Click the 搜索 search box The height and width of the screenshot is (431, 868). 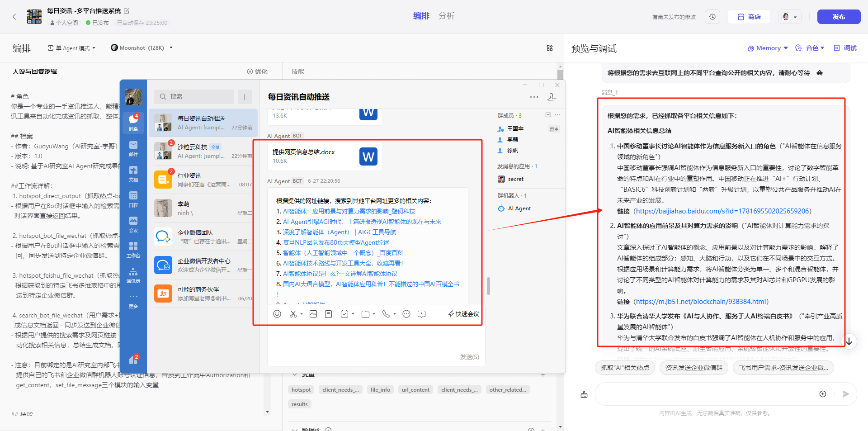pyautogui.click(x=194, y=97)
